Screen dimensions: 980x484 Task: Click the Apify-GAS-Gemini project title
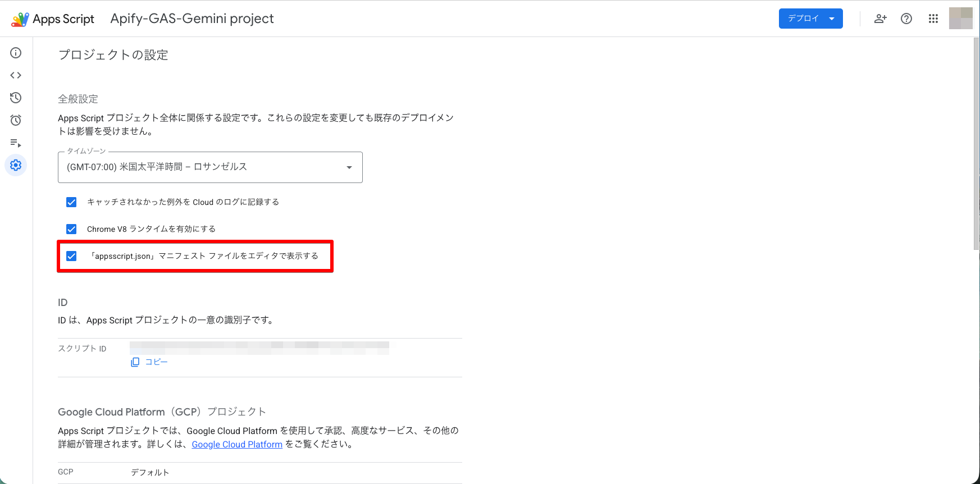tap(192, 19)
